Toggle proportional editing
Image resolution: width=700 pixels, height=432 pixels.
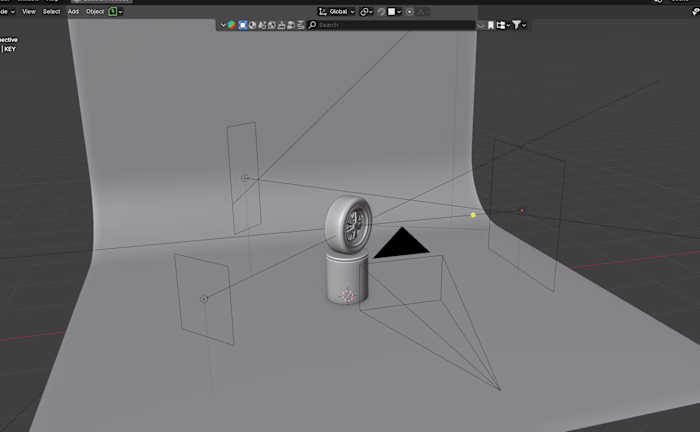[409, 12]
